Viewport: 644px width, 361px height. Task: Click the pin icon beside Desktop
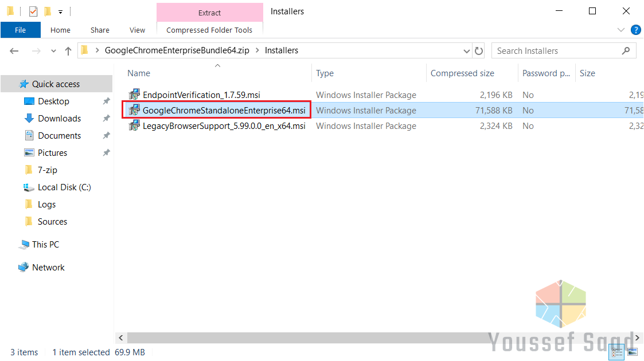coord(106,101)
